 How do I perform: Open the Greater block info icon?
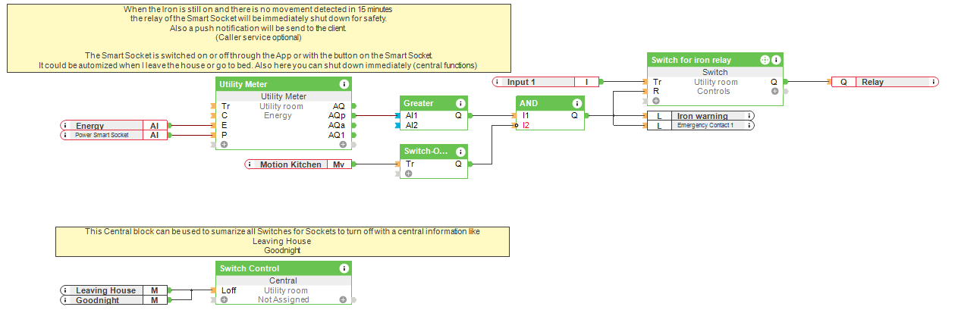coord(460,103)
